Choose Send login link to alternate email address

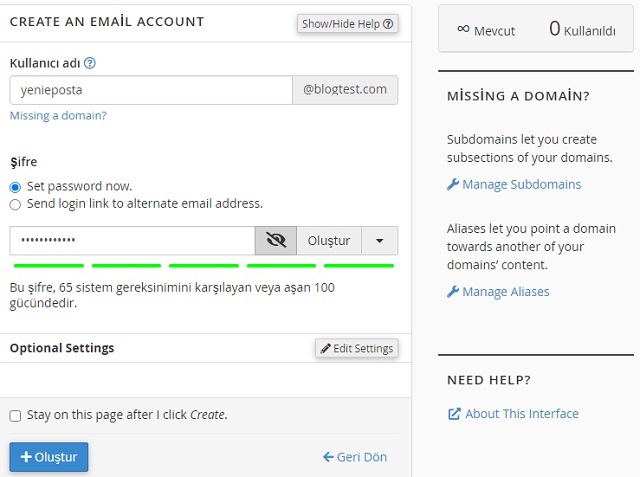15,204
